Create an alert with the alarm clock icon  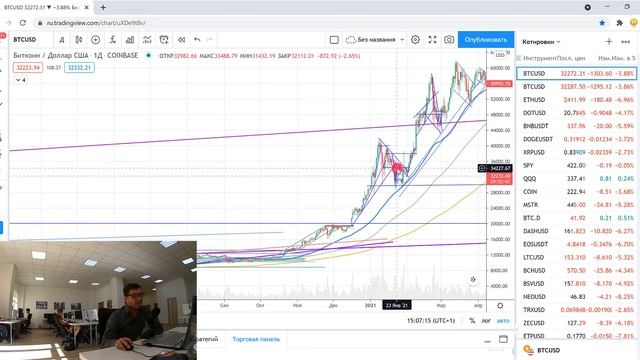pyautogui.click(x=164, y=40)
